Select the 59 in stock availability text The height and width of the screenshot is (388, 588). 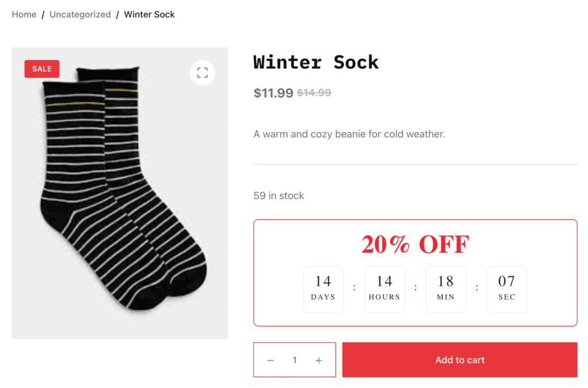278,195
